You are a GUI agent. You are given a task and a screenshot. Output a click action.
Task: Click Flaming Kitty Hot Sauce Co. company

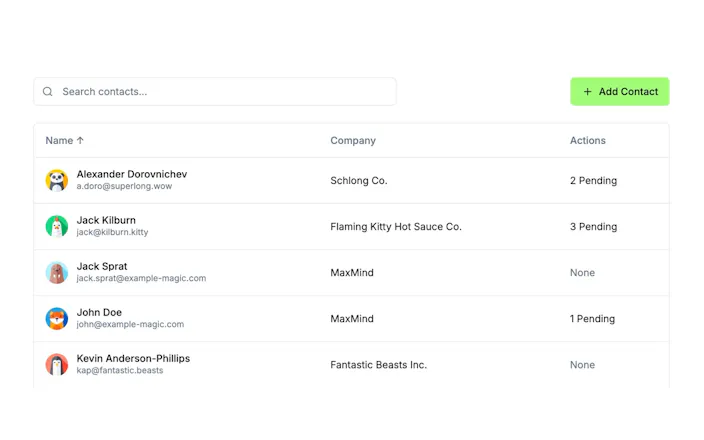click(396, 227)
